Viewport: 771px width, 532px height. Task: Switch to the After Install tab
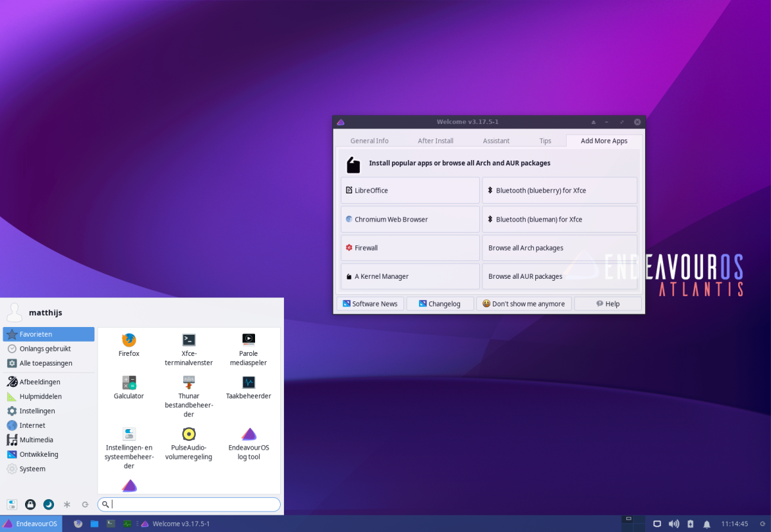point(436,141)
